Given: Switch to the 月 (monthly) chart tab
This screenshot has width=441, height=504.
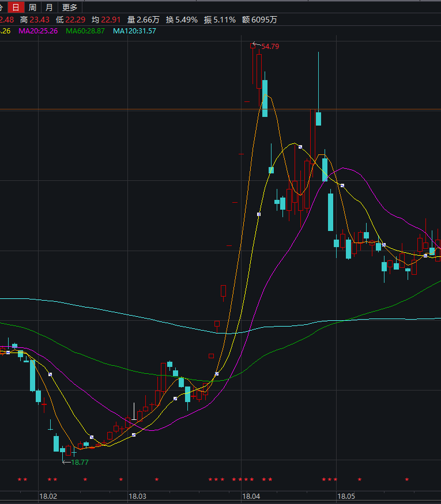Looking at the screenshot, I should pos(49,7).
